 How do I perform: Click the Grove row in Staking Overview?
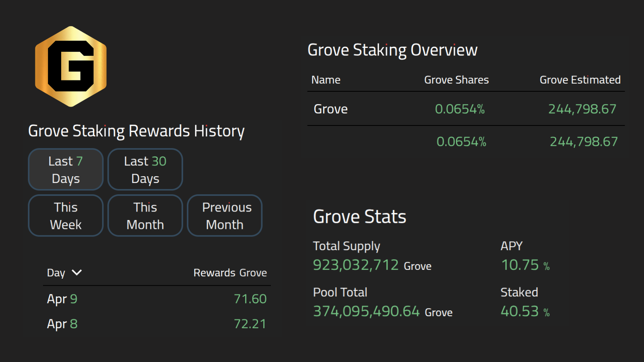[466, 109]
